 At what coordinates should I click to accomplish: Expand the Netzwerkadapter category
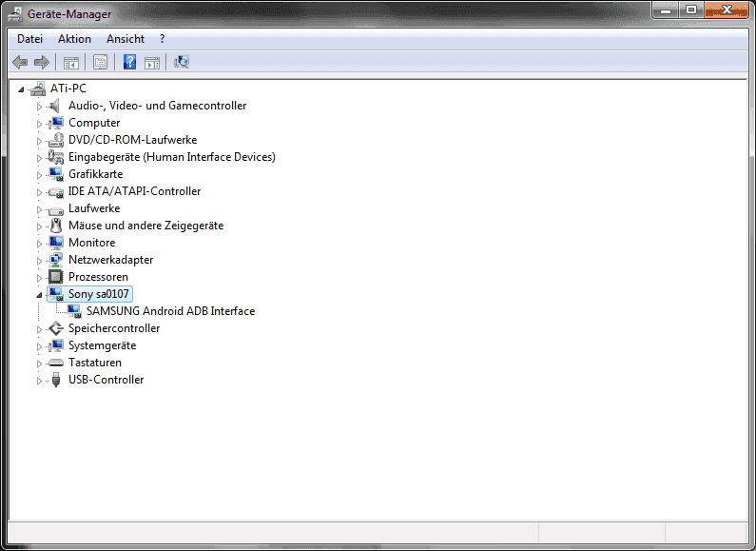(40, 261)
